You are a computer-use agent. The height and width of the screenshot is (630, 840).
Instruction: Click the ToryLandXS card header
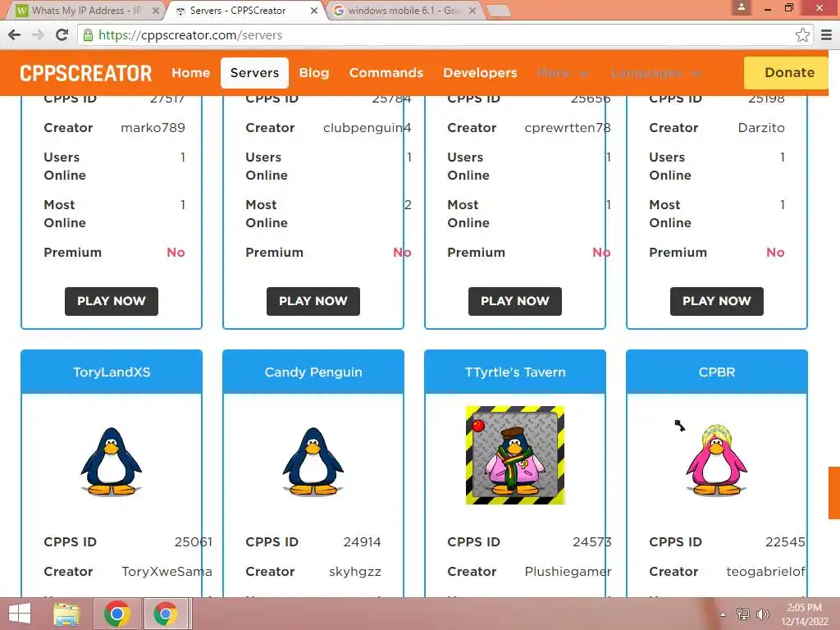click(x=112, y=372)
